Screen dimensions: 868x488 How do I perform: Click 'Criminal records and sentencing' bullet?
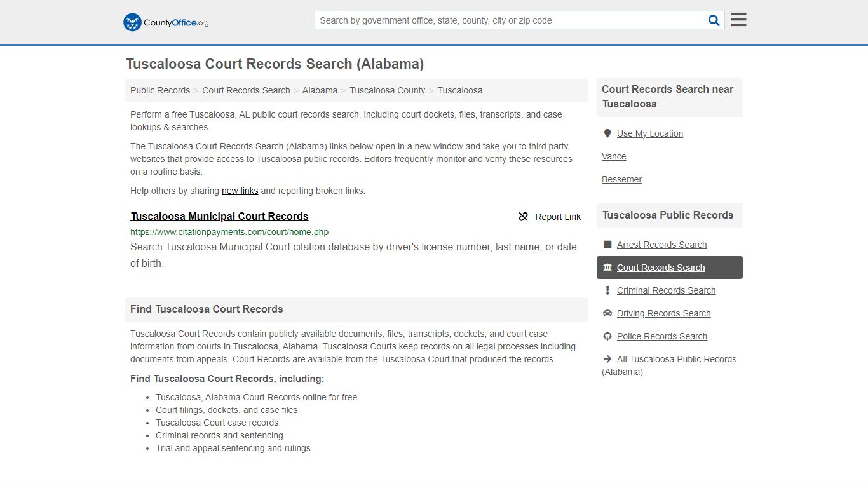(x=219, y=435)
